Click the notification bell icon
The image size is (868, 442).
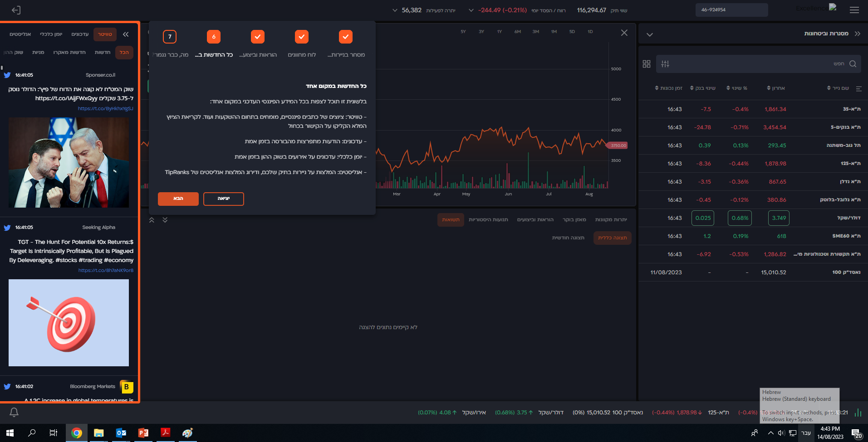14,412
